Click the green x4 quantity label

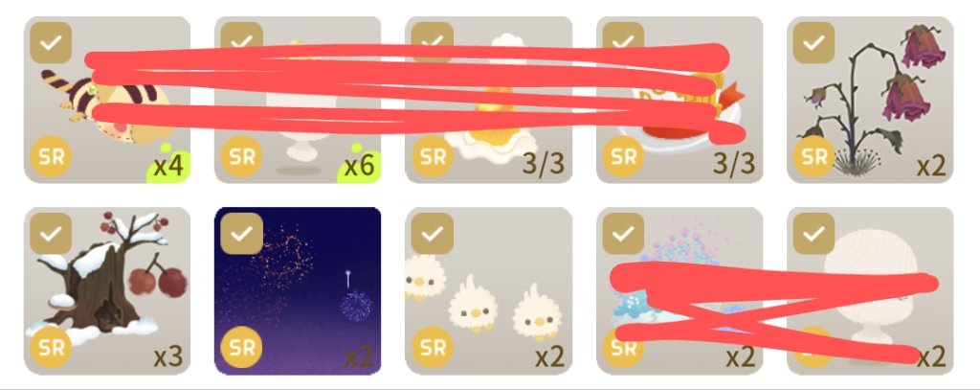168,165
